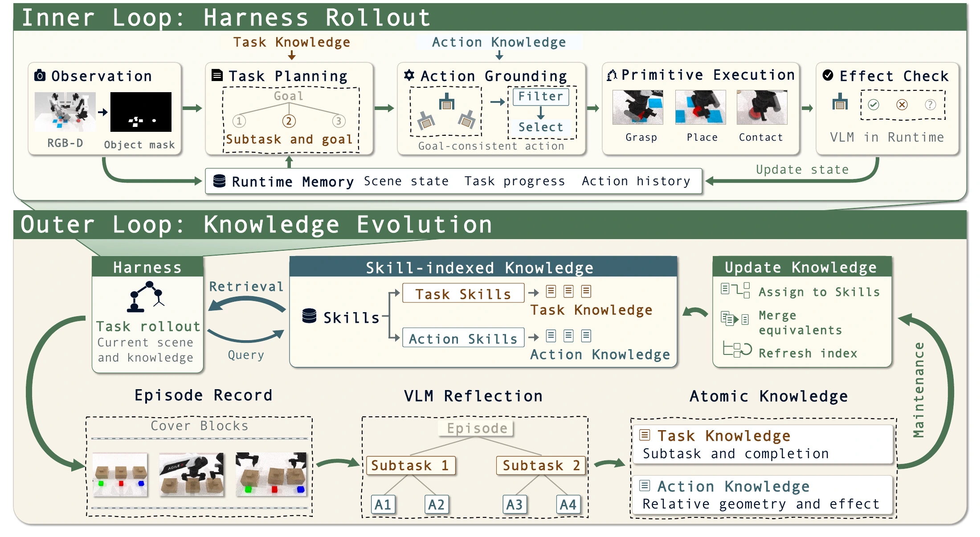Click the 'Update state' label
The height and width of the screenshot is (537, 980).
click(802, 170)
